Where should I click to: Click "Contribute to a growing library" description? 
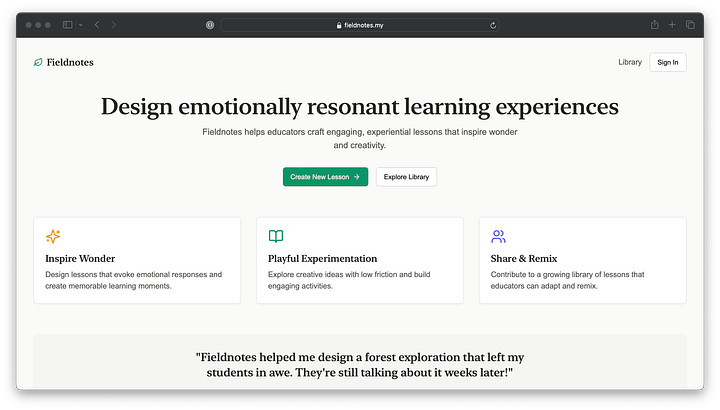(567, 280)
